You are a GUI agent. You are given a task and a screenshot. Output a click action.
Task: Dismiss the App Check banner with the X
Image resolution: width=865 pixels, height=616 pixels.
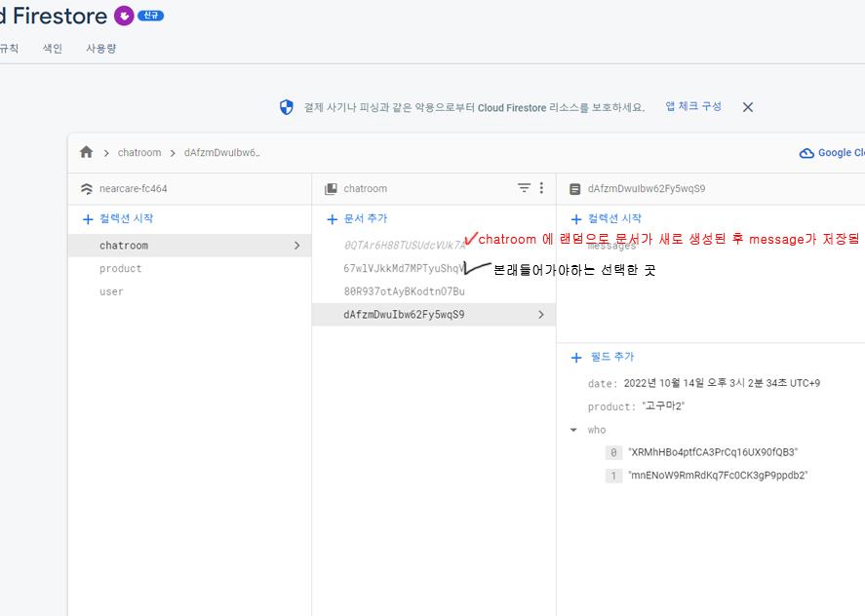[x=748, y=107]
